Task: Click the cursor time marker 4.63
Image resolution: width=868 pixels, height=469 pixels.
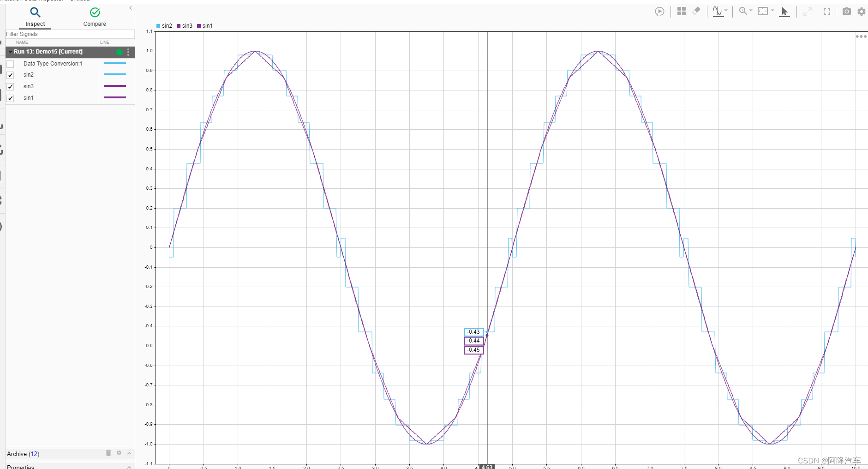Action: (x=487, y=467)
